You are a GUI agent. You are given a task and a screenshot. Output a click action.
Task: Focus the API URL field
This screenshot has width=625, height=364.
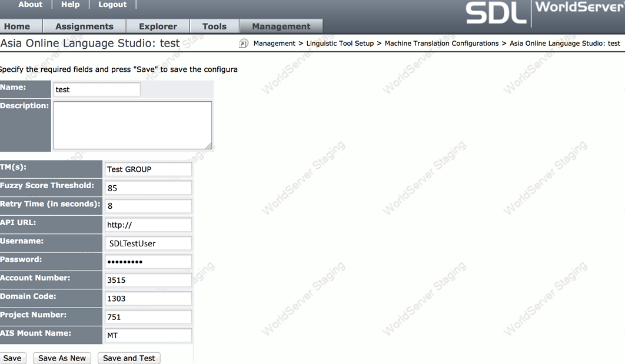coord(148,225)
